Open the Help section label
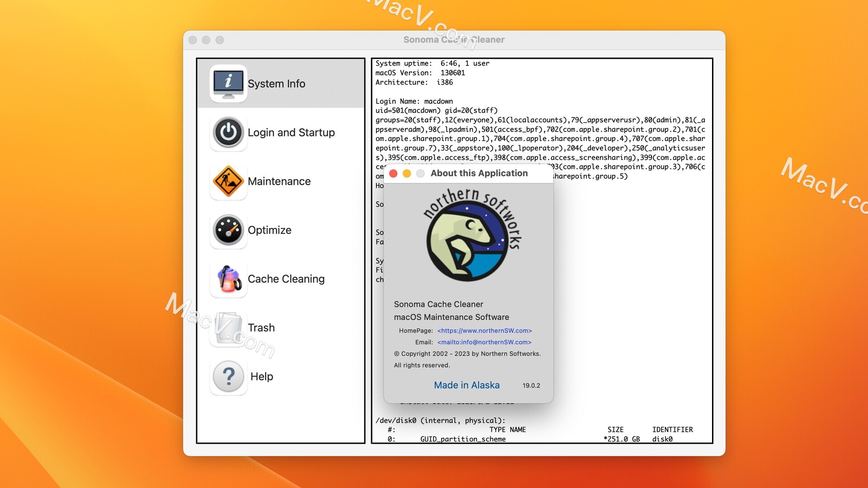This screenshot has width=868, height=488. (262, 376)
